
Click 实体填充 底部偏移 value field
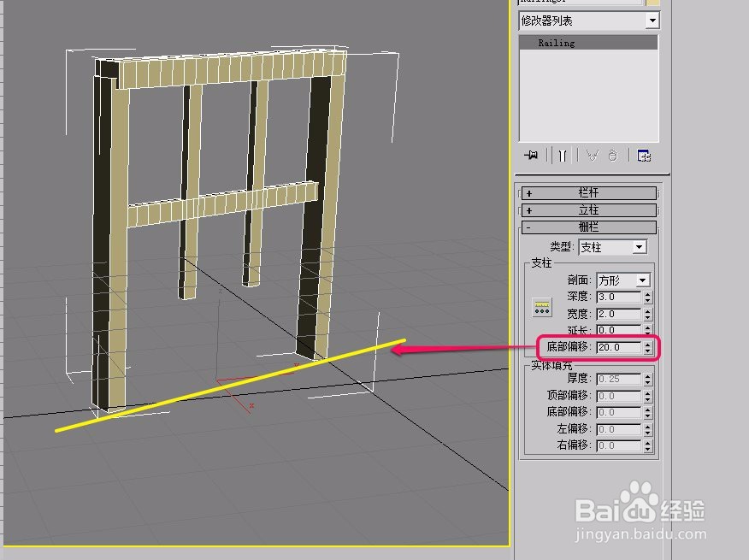click(618, 412)
